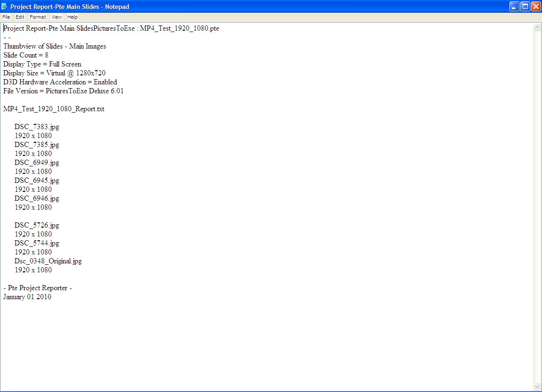Click 'Thumbview of Slides - Main Images' line
The height and width of the screenshot is (392, 542).
coord(55,46)
